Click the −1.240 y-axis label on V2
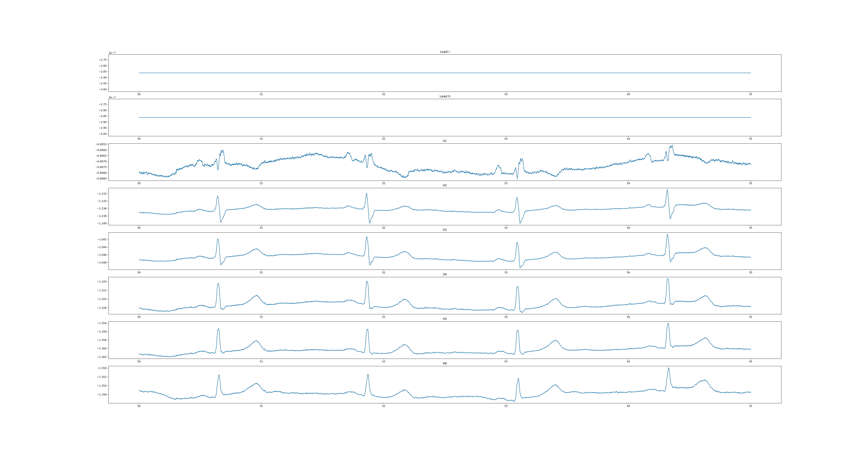Screen dimensions: 868x453 pyautogui.click(x=102, y=224)
